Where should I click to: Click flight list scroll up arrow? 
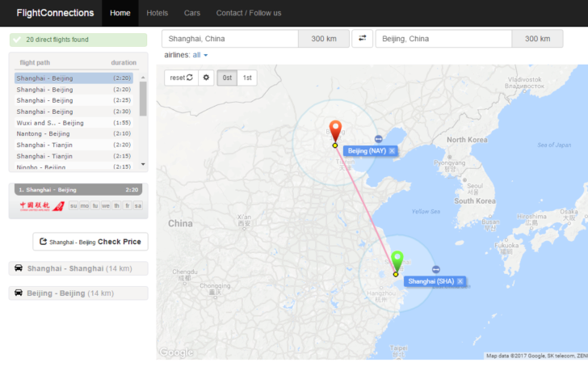pyautogui.click(x=143, y=78)
